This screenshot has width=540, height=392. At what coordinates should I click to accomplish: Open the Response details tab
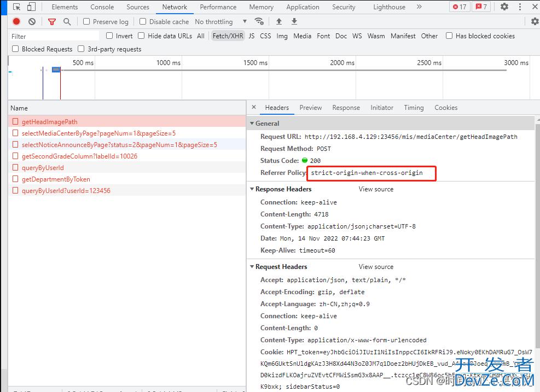[x=346, y=108]
